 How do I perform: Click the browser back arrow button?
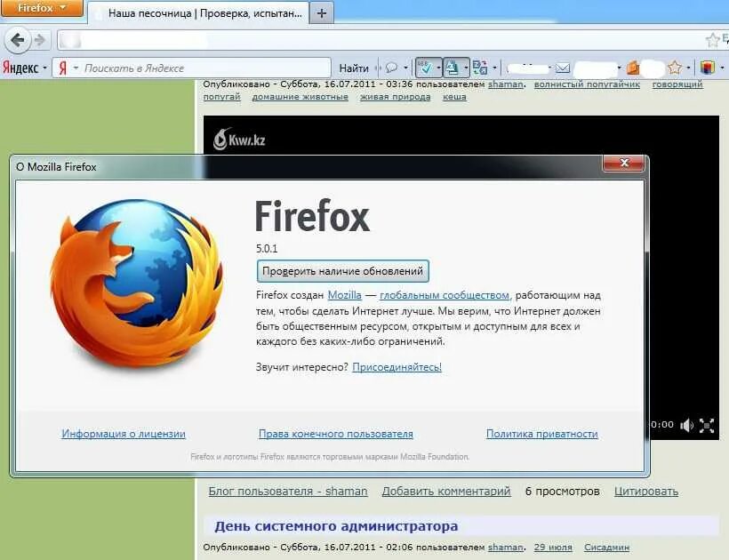(x=18, y=40)
